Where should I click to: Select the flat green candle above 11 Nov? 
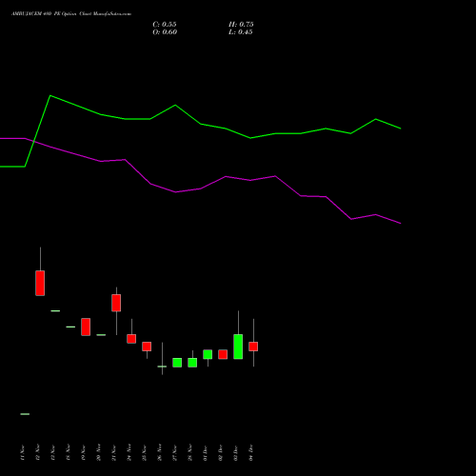tap(25, 414)
